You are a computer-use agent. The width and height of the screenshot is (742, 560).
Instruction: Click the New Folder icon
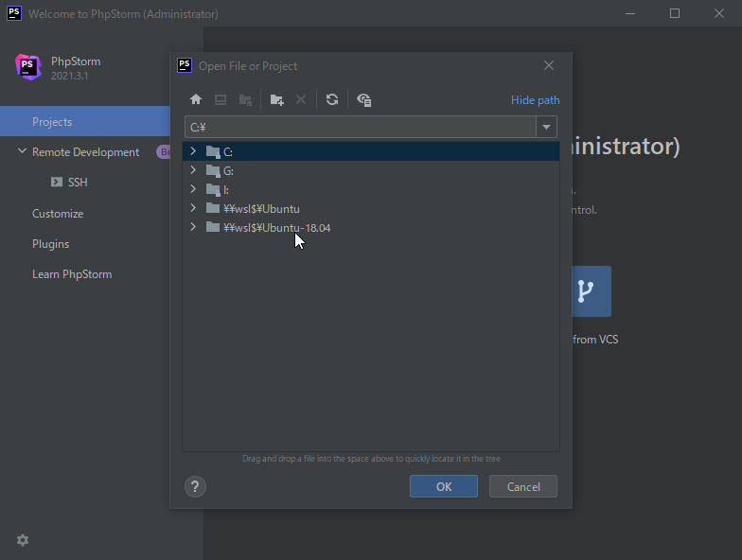276,99
